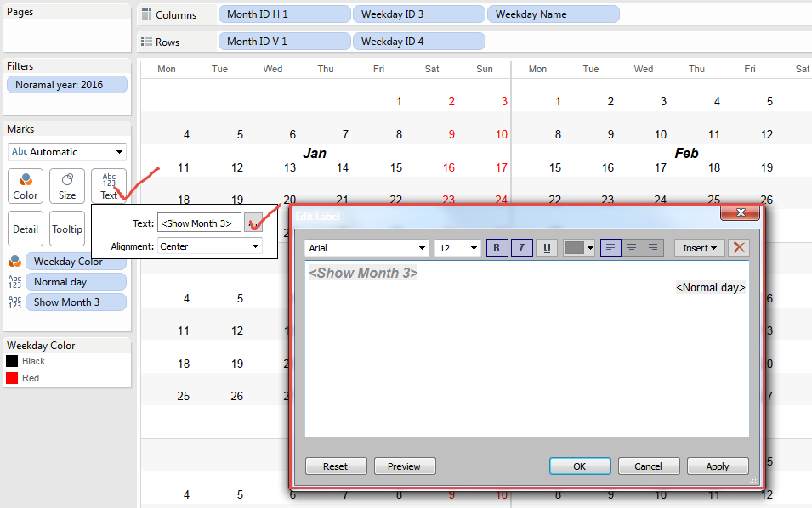Close the Edit Label dialog
The image size is (812, 508).
pos(741,212)
